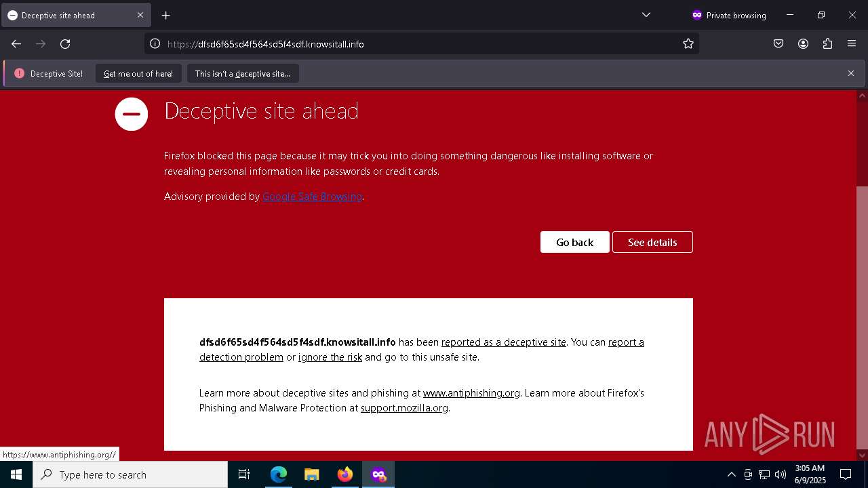Click the Deceptive Site! warning icon
This screenshot has height=488, width=868.
(x=19, y=73)
